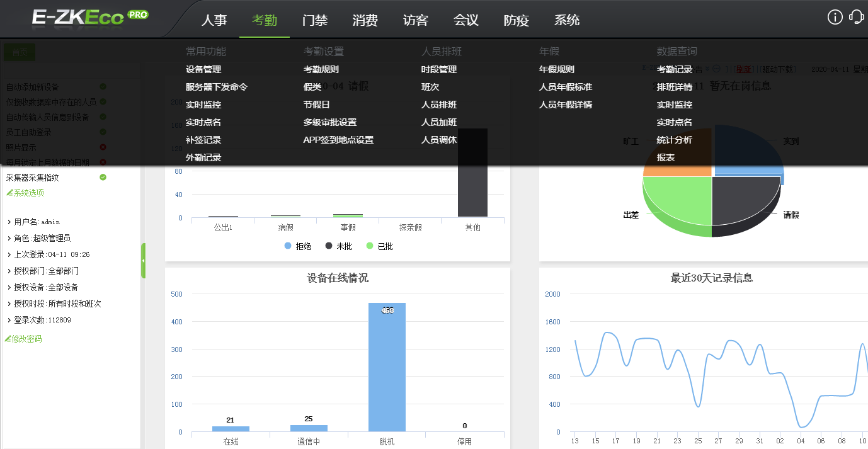Expand the 授权设备:全部设备 row

coord(43,287)
